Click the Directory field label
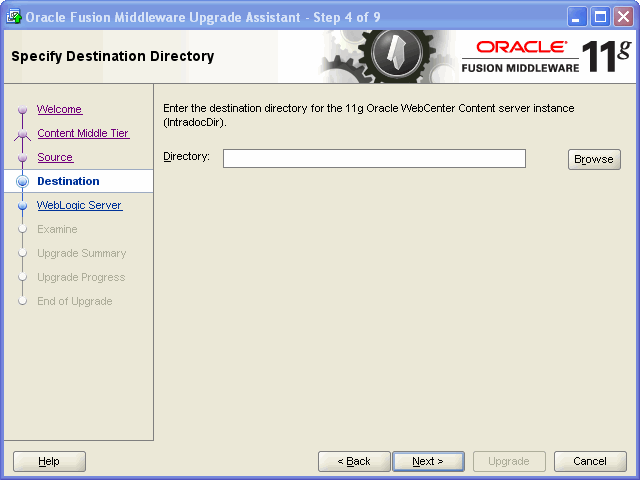The width and height of the screenshot is (640, 480). point(186,157)
